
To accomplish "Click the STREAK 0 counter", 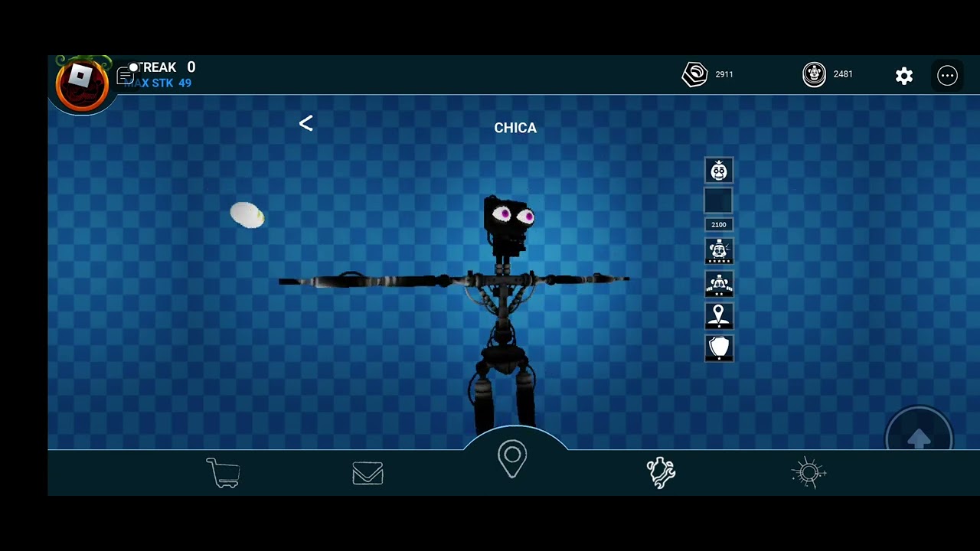I will pos(163,67).
